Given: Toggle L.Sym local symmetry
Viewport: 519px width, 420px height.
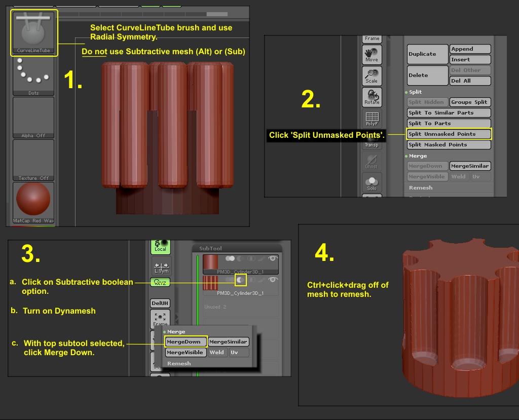Looking at the screenshot, I should (x=161, y=266).
